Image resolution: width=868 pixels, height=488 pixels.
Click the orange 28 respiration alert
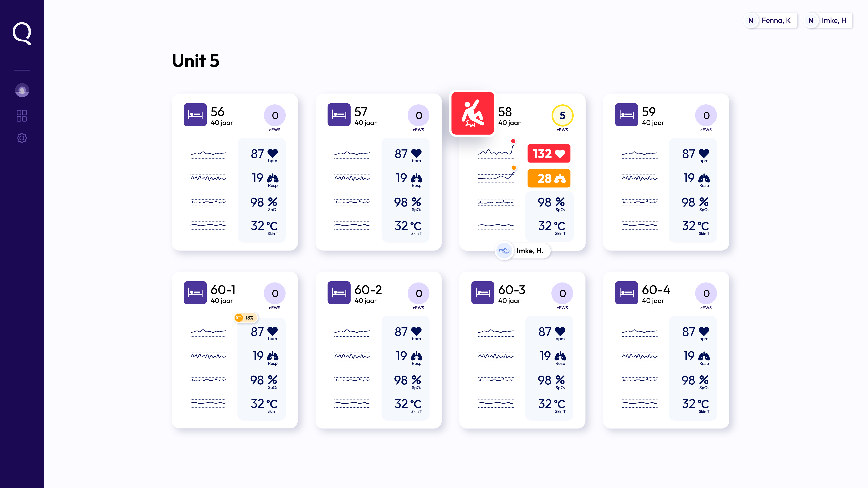point(549,178)
